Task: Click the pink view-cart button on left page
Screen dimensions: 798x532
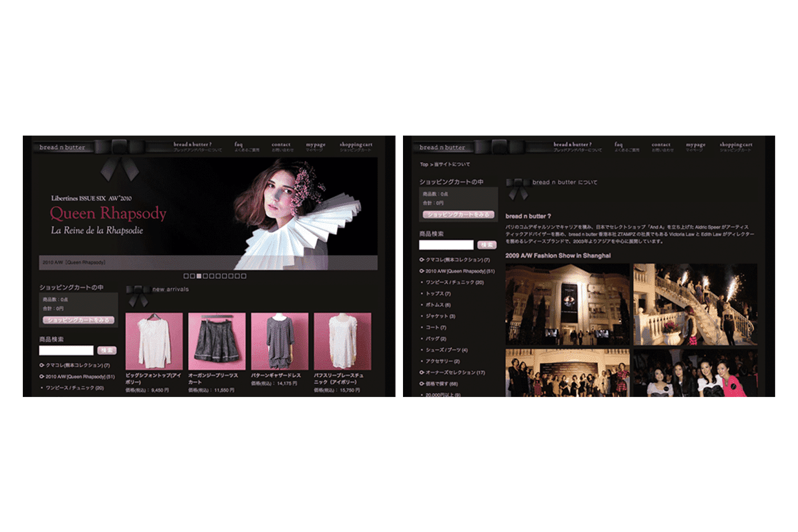Action: (79, 320)
